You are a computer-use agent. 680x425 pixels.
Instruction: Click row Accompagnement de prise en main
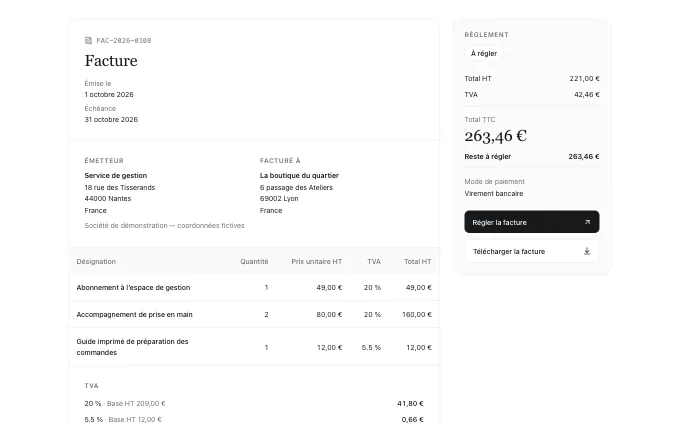point(254,314)
